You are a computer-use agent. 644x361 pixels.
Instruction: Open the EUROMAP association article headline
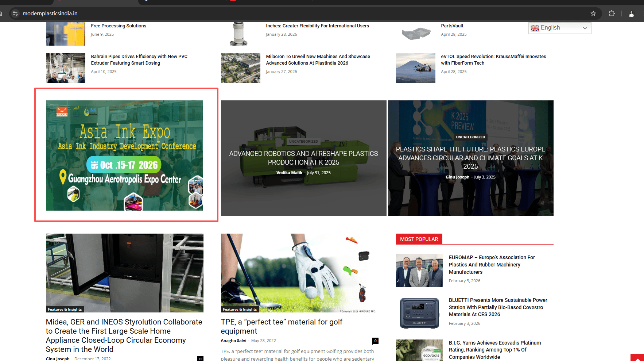(x=492, y=264)
